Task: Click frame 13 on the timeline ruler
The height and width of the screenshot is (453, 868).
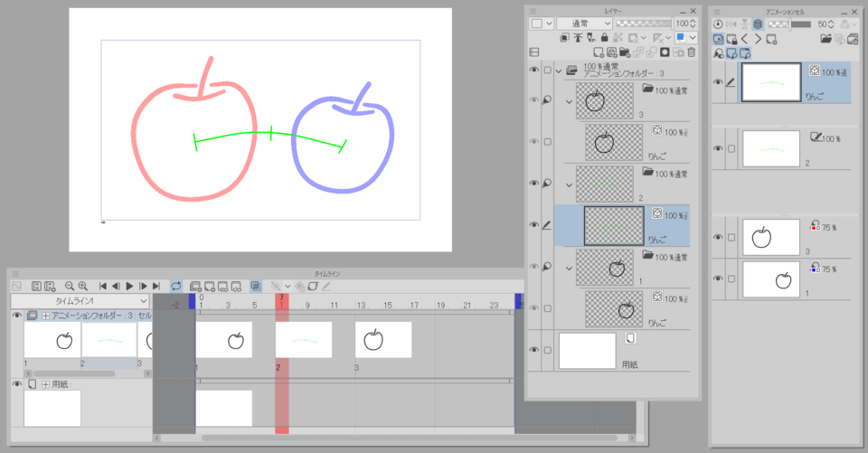Action: click(361, 305)
